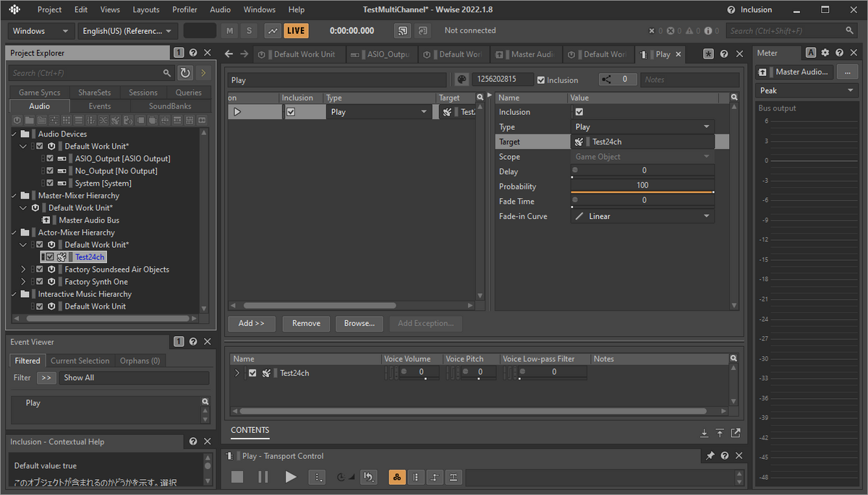Open Transport Control help icon
The image size is (868, 495).
pyautogui.click(x=725, y=456)
